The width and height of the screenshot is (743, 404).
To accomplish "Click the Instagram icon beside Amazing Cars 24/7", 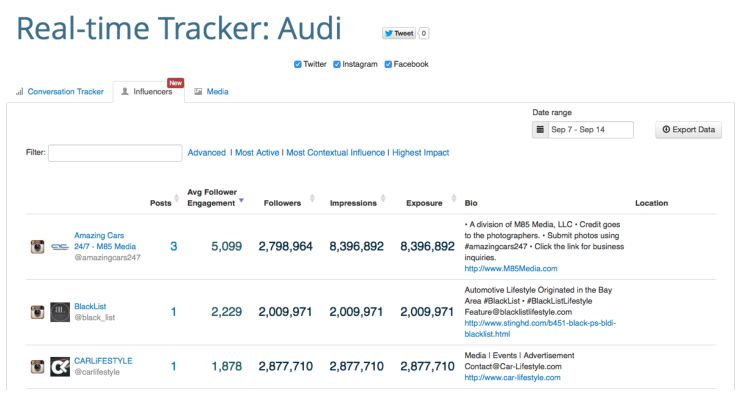I will click(37, 246).
